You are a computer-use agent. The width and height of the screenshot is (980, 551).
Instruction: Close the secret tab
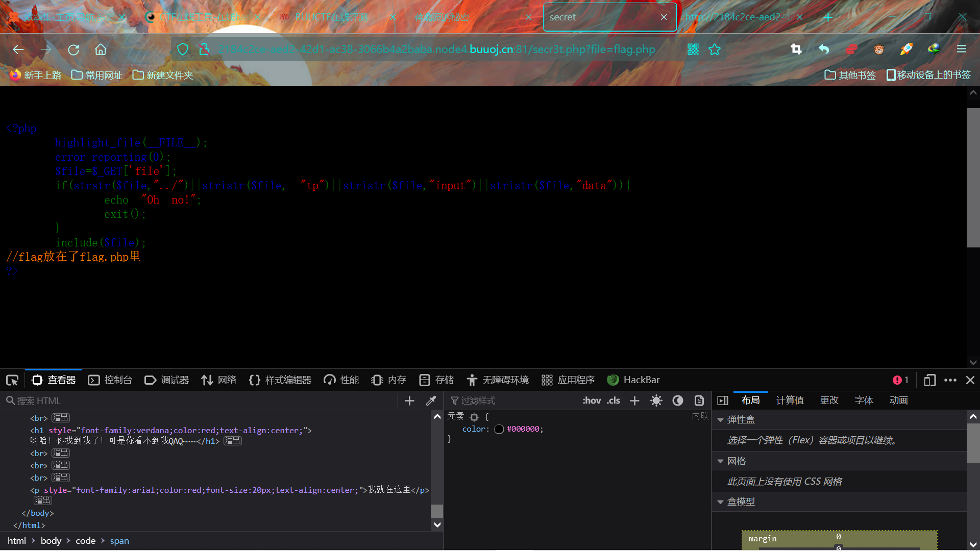point(664,17)
